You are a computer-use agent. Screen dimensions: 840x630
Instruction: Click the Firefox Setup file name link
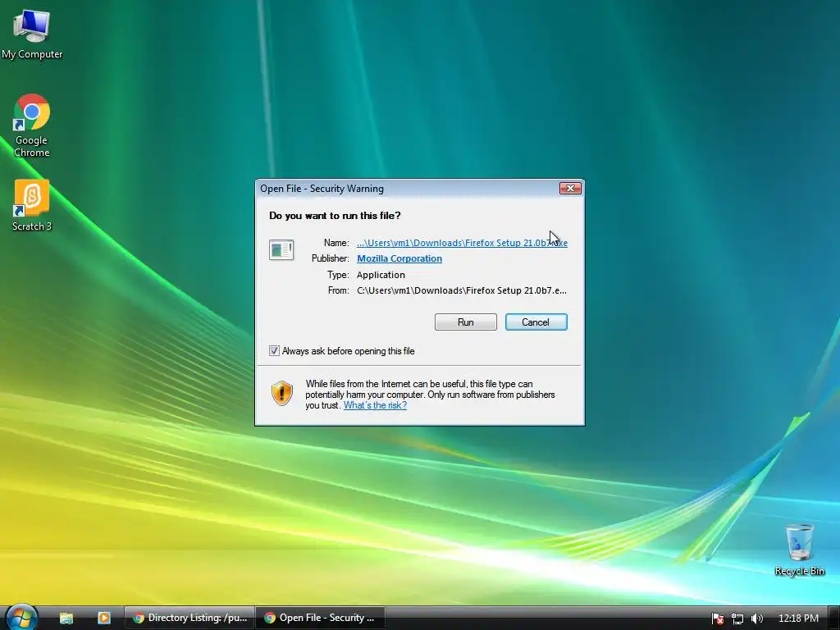click(x=462, y=243)
